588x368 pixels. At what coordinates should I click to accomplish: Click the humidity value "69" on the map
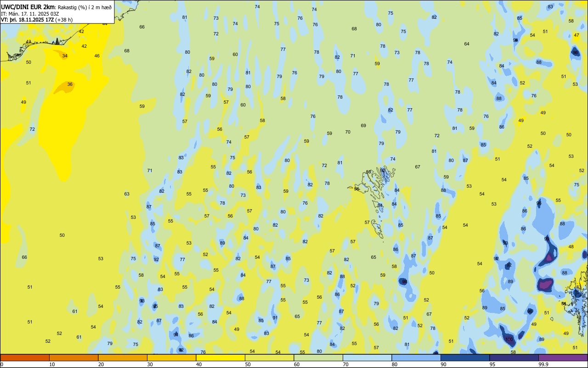pyautogui.click(x=363, y=126)
